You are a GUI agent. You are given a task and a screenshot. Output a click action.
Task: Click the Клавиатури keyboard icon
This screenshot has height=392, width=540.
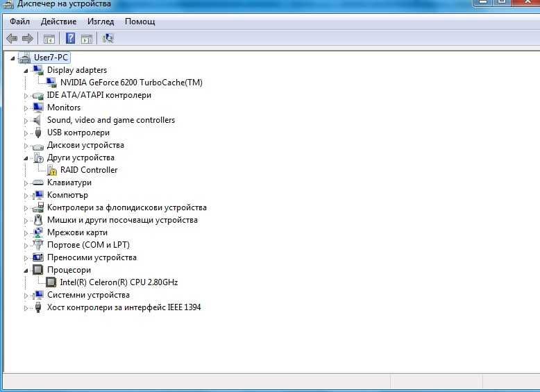(x=38, y=182)
